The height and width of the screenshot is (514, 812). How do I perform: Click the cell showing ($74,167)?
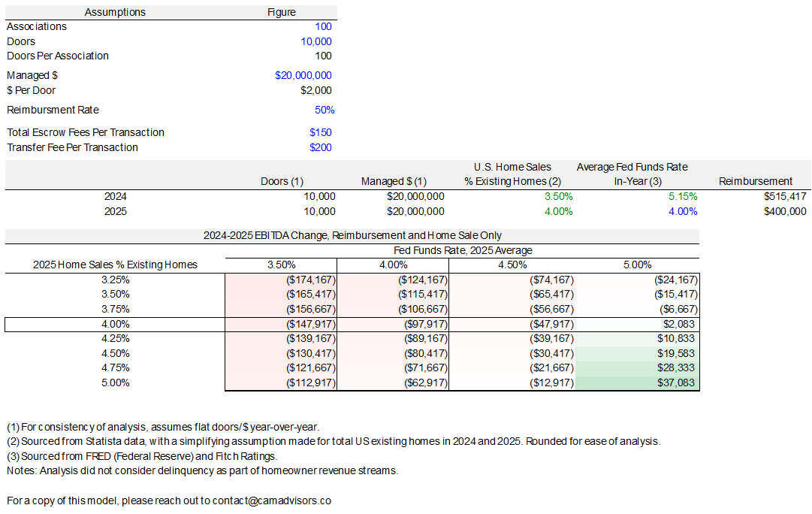coord(512,280)
